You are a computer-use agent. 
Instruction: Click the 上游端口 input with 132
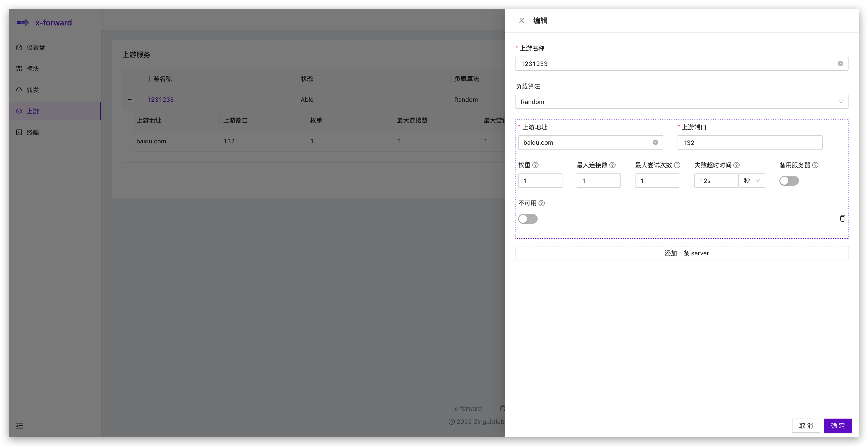[x=750, y=142]
